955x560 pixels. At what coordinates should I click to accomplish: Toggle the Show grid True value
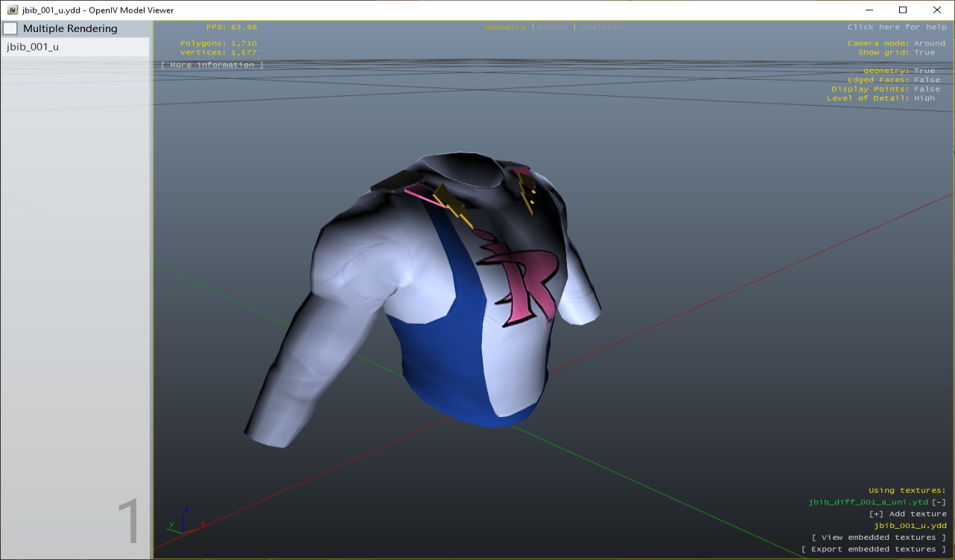924,53
